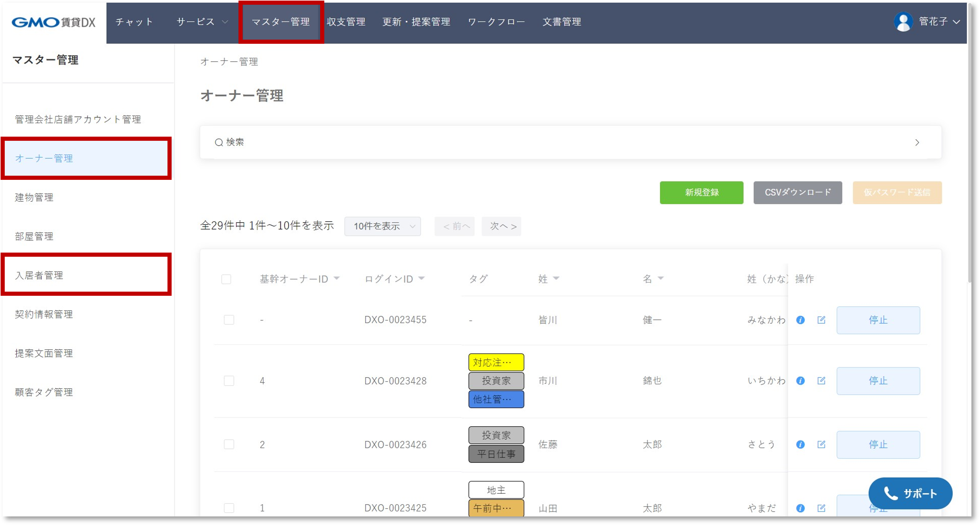Screen dimensions: 980x525
Task: Select 建物管理 in the sidebar
Action: 34,197
